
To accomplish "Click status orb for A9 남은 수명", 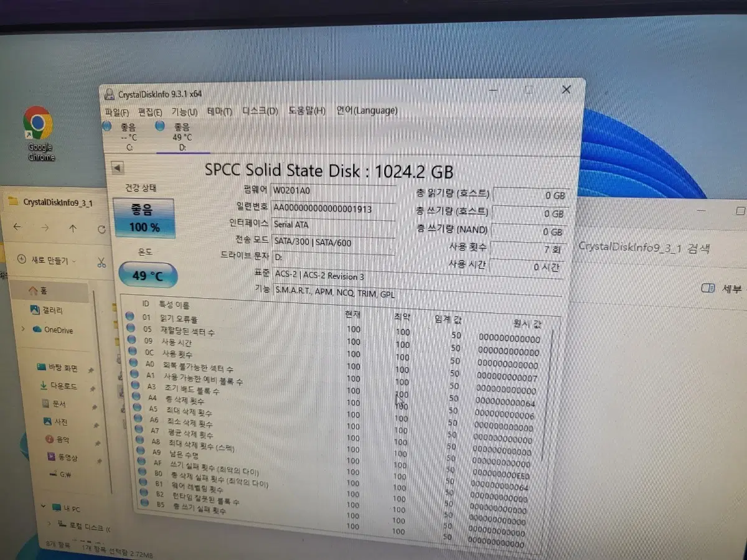I will [140, 452].
